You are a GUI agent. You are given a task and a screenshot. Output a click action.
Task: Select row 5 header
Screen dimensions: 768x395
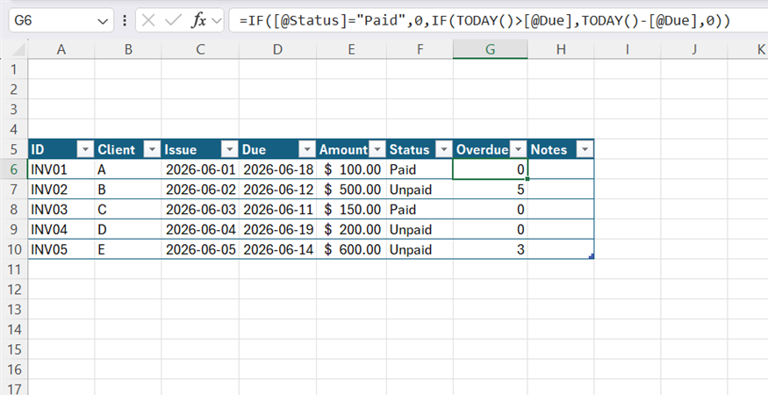pyautogui.click(x=14, y=149)
